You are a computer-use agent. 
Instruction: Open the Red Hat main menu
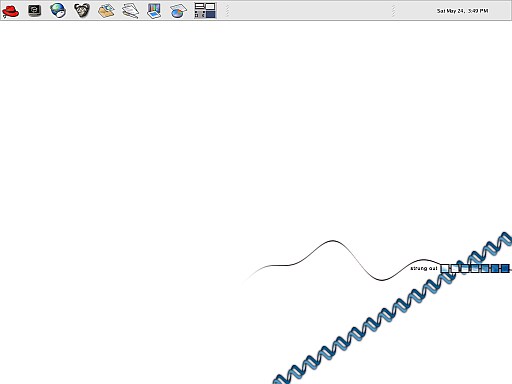[x=10, y=11]
